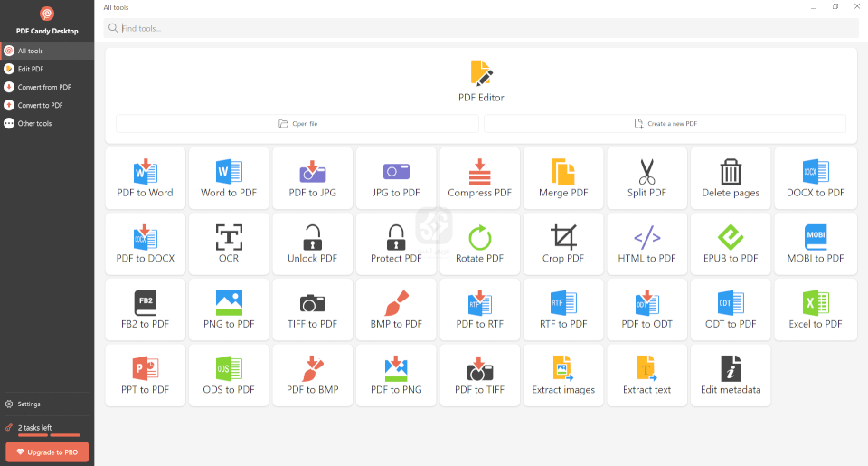Viewport: 868px width, 466px height.
Task: Click the Open file button
Action: tap(297, 124)
